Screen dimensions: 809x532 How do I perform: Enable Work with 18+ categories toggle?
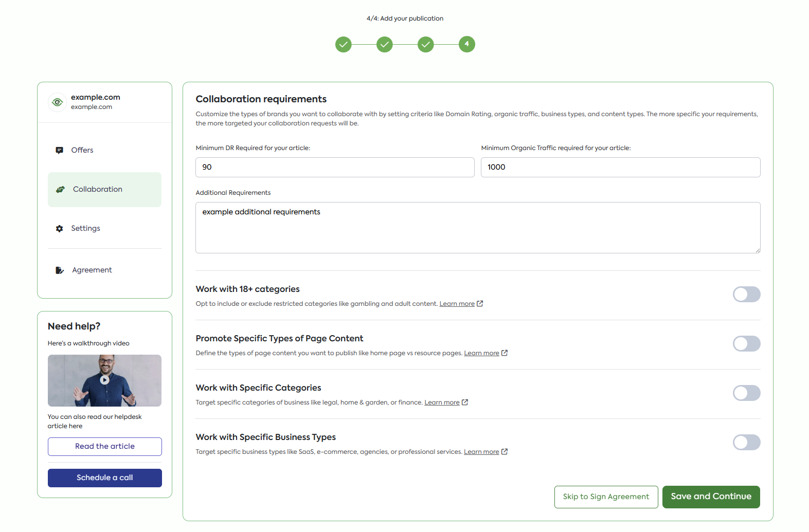[746, 295]
